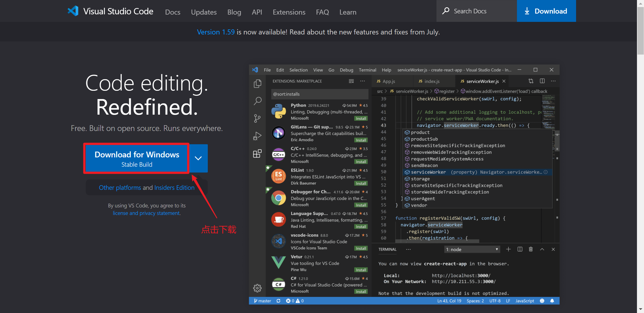Screen dimensions: 644x313
Task: Click the page vertical scrollbar thumb
Action: [640, 30]
